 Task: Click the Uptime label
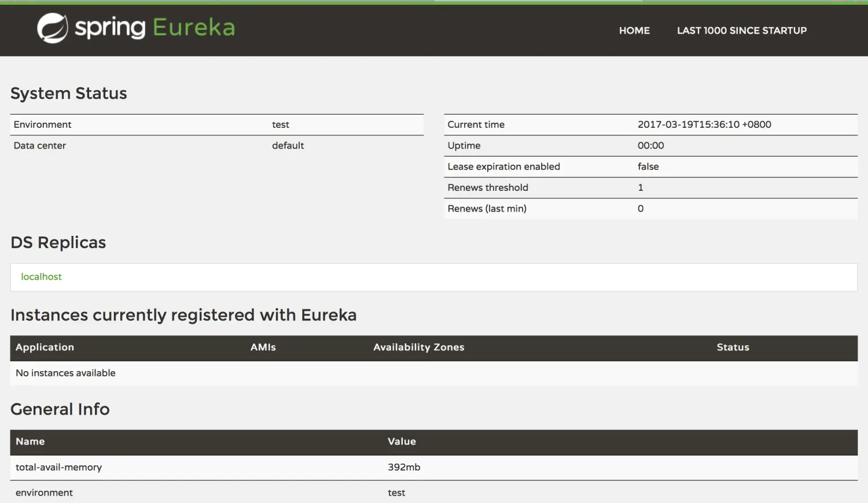(464, 146)
